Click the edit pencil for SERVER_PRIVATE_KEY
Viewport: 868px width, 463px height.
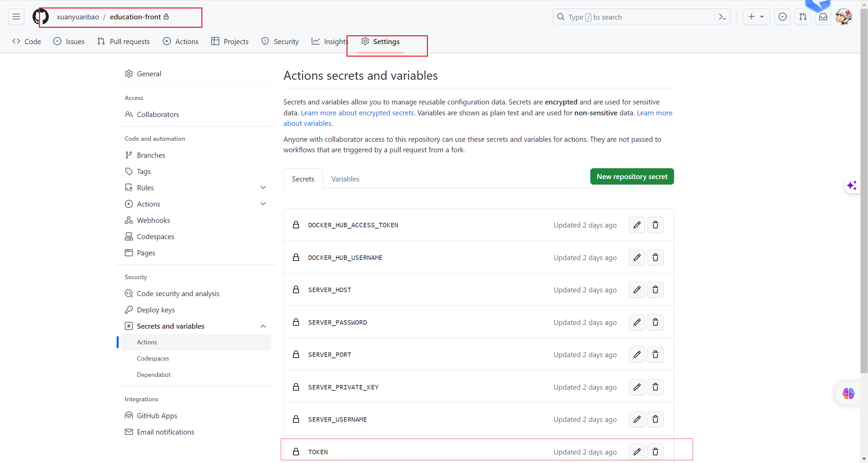(x=637, y=387)
